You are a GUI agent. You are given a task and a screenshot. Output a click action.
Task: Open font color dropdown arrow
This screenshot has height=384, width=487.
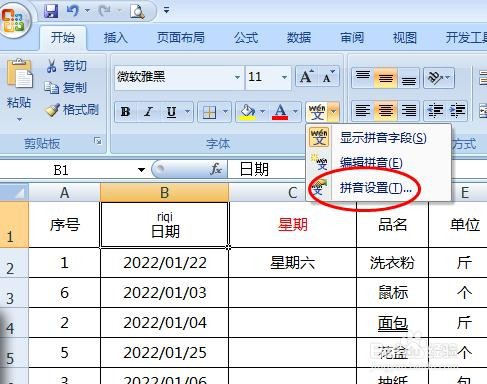click(295, 112)
